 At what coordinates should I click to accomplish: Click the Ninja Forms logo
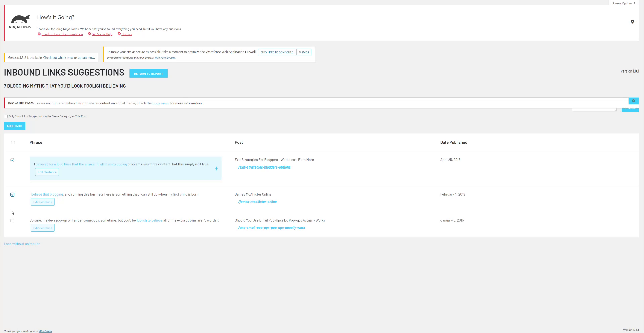click(20, 22)
